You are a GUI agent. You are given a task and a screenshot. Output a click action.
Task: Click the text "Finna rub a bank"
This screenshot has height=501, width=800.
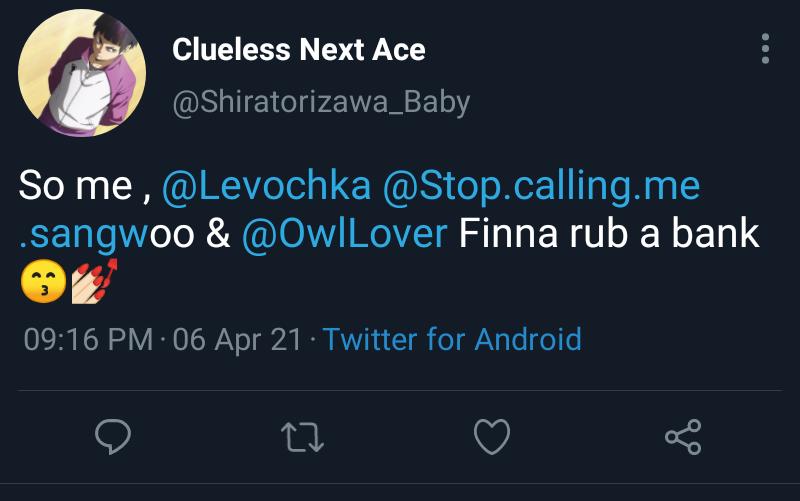(609, 235)
